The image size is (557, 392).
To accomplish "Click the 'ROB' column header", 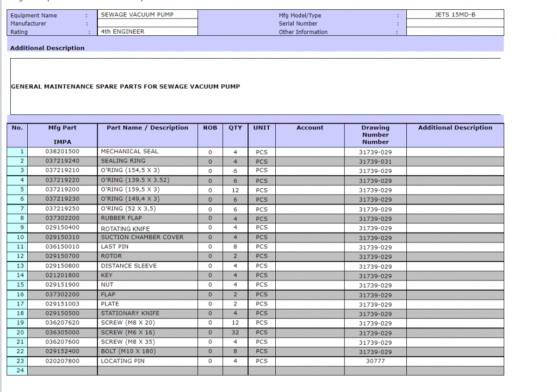I will (x=210, y=128).
